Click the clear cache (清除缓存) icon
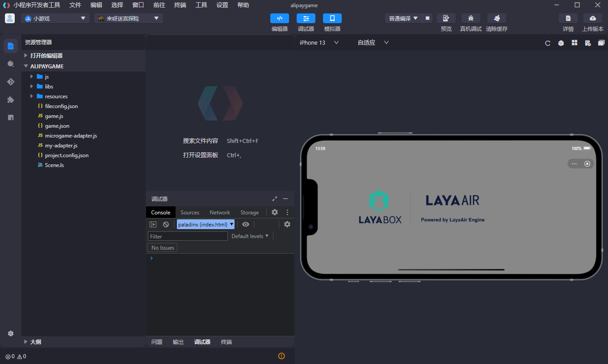Screen dimensions: 608x364 point(496,18)
